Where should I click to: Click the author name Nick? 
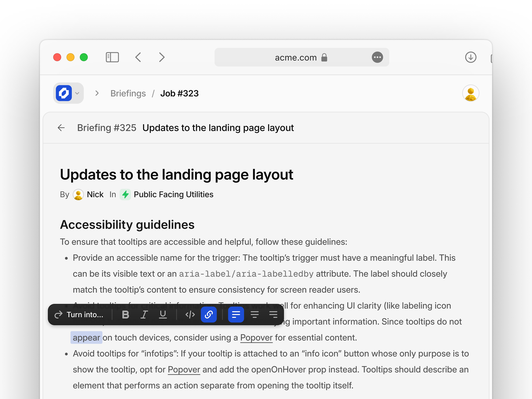point(95,194)
